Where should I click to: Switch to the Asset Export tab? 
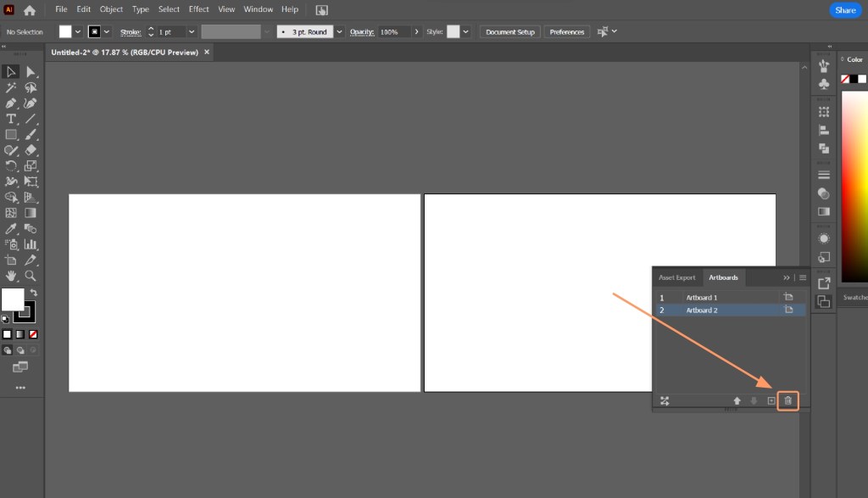click(677, 277)
